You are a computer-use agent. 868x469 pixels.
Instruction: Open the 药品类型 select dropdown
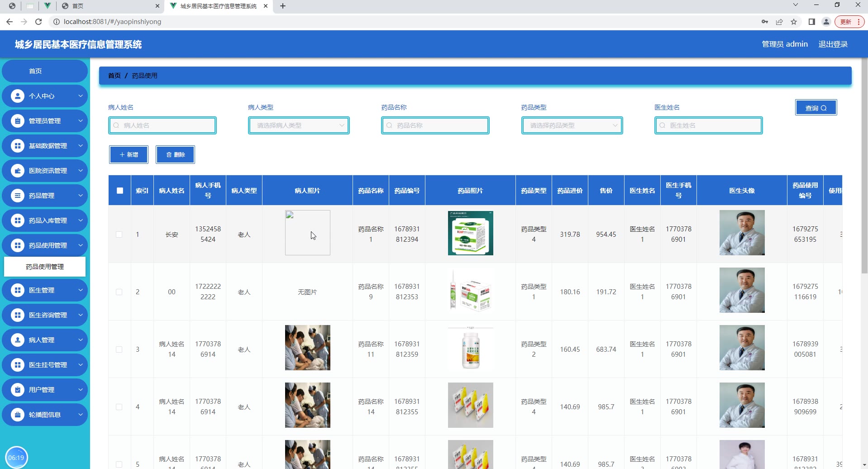(572, 125)
